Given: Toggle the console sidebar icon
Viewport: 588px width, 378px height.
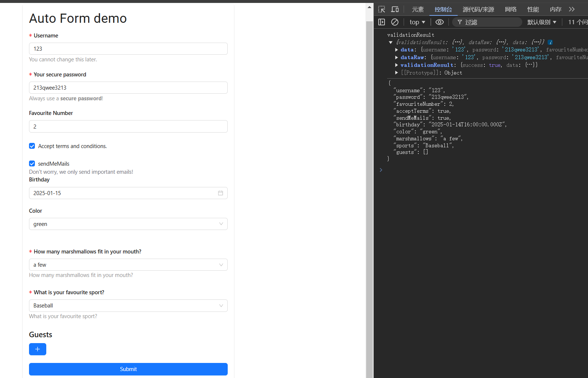Looking at the screenshot, I should (382, 22).
